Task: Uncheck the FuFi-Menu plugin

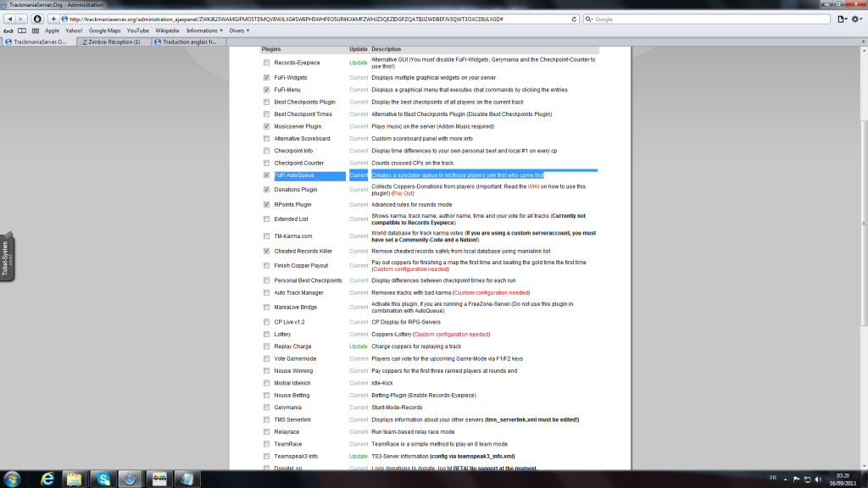Action: pos(267,90)
